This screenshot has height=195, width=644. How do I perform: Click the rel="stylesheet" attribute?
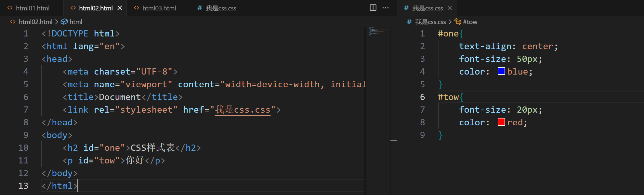(x=136, y=110)
